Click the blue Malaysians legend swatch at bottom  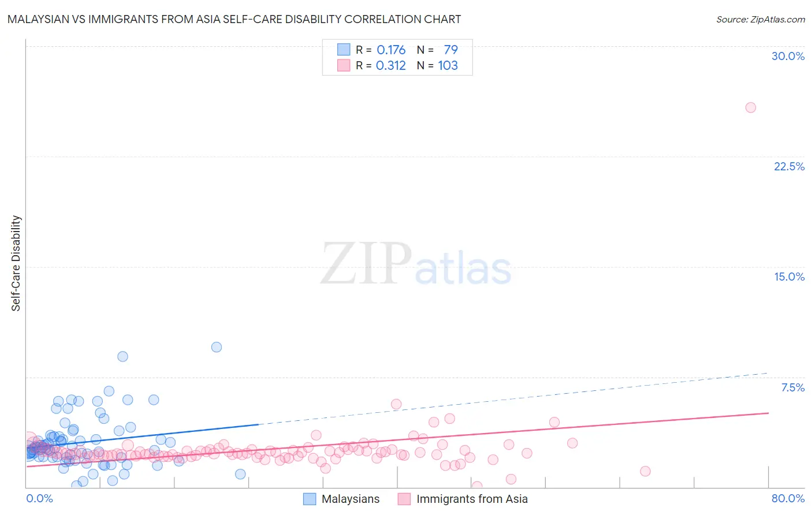(x=310, y=499)
